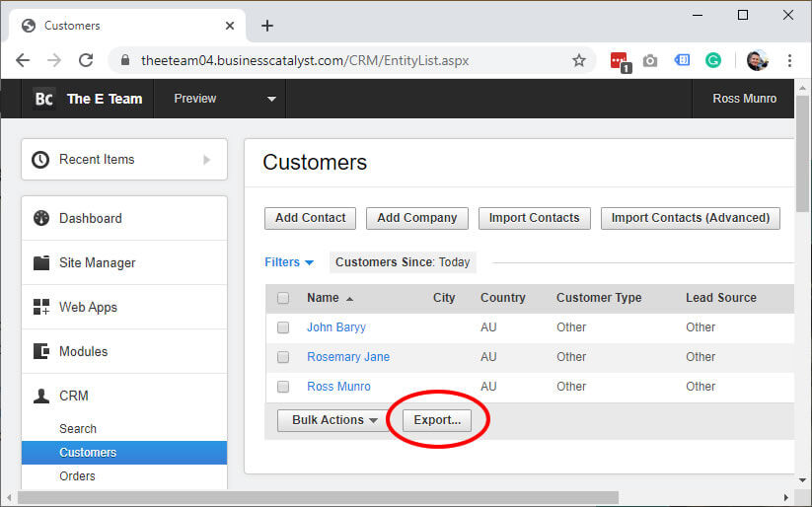Image resolution: width=812 pixels, height=507 pixels.
Task: Click the Customers Since: Today filter tag
Action: point(403,262)
